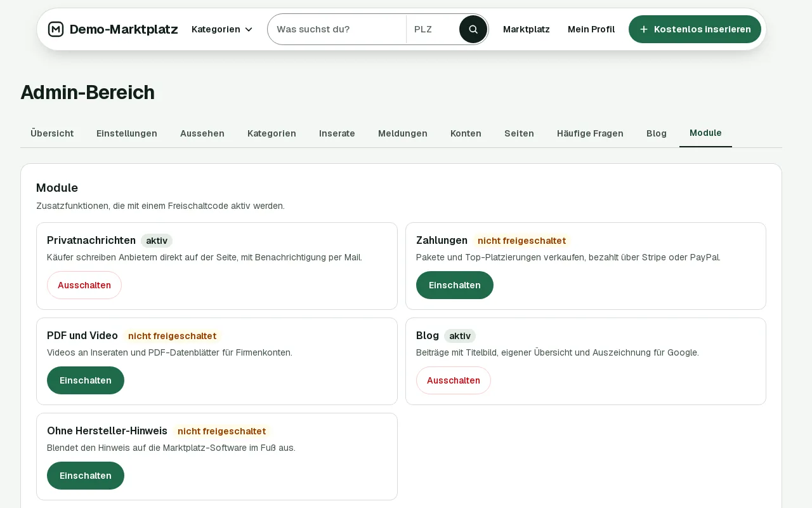The height and width of the screenshot is (508, 812).
Task: Click the 'aktiv' badge in the Blog card
Action: click(x=460, y=336)
